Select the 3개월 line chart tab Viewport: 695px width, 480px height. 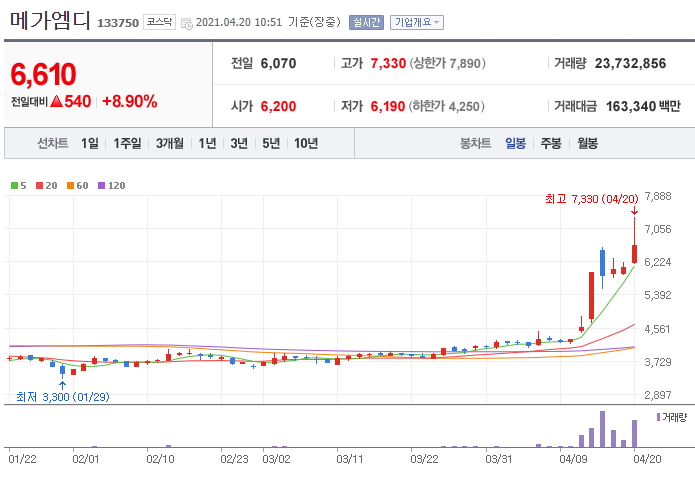pyautogui.click(x=169, y=143)
